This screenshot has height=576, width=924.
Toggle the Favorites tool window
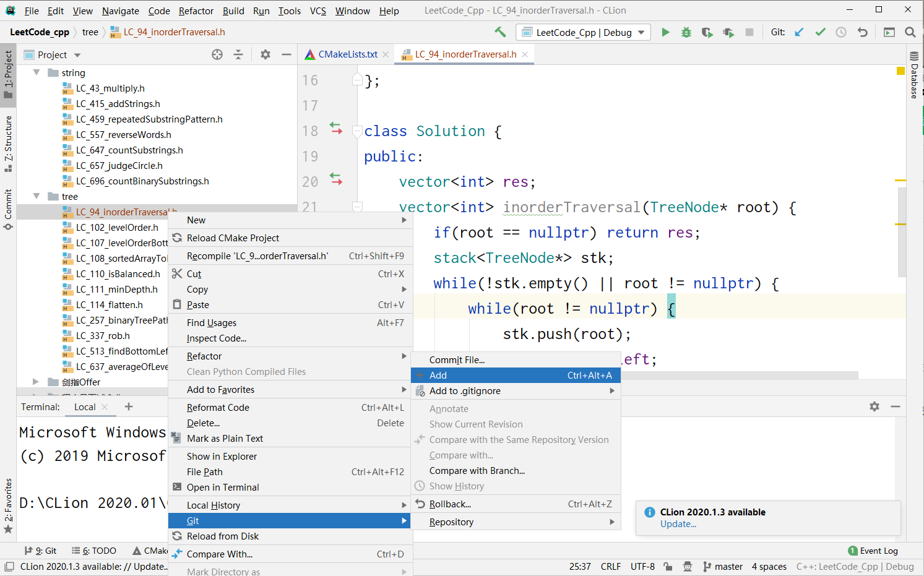(8, 504)
